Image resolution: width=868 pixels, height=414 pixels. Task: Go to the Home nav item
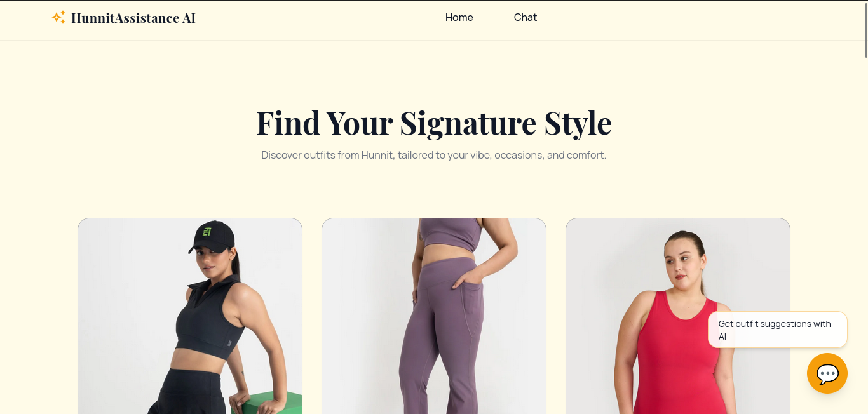point(459,18)
